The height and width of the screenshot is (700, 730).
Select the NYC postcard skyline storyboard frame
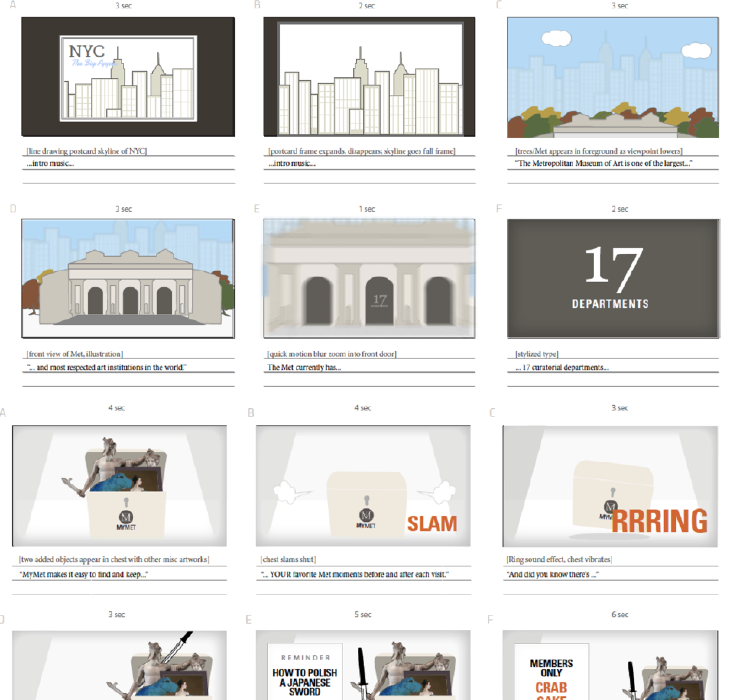coord(128,76)
